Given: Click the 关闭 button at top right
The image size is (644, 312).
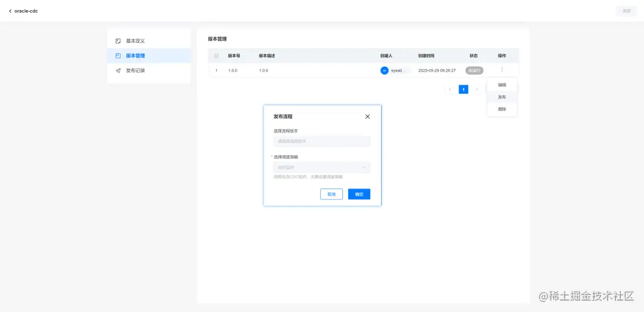Looking at the screenshot, I should (x=626, y=11).
